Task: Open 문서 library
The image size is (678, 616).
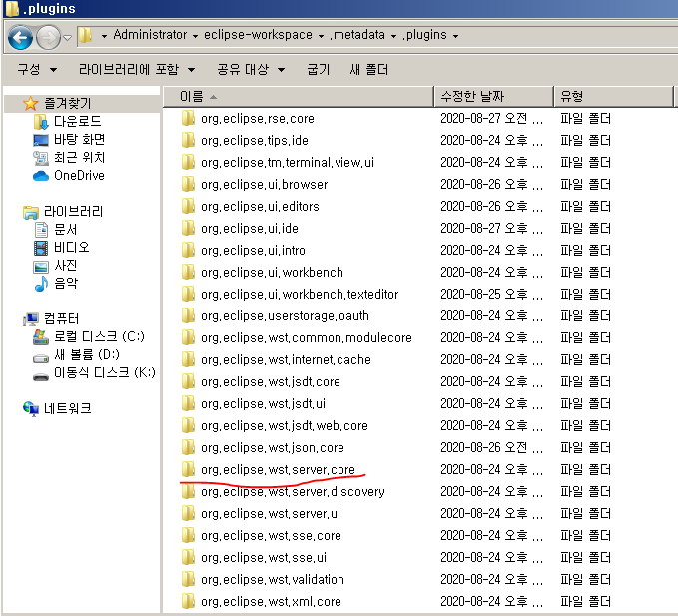Action: (66, 229)
